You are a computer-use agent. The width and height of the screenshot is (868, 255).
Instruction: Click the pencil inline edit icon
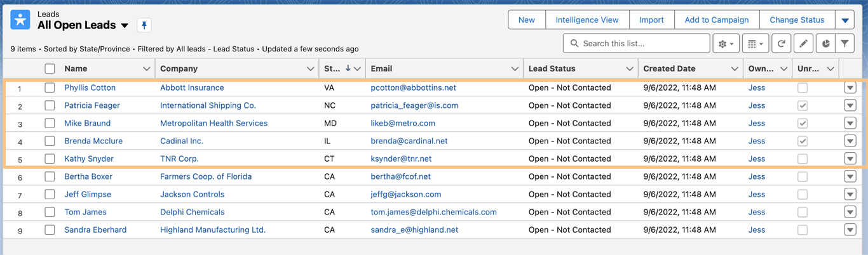[804, 44]
